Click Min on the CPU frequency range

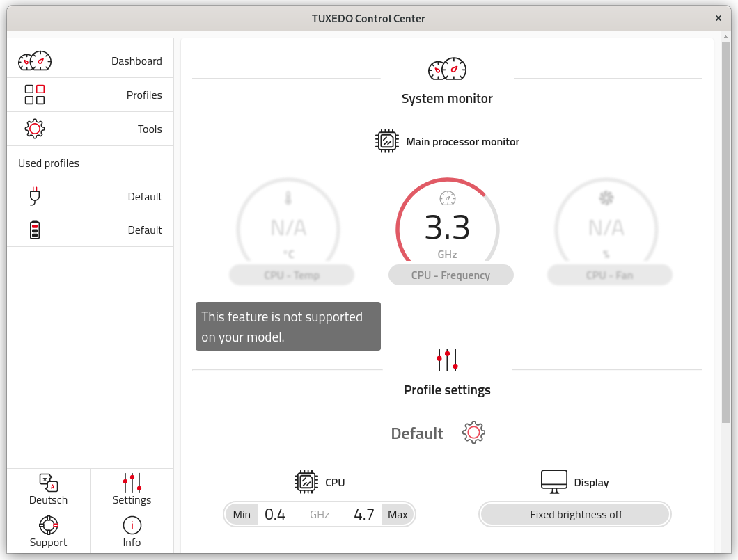[241, 514]
